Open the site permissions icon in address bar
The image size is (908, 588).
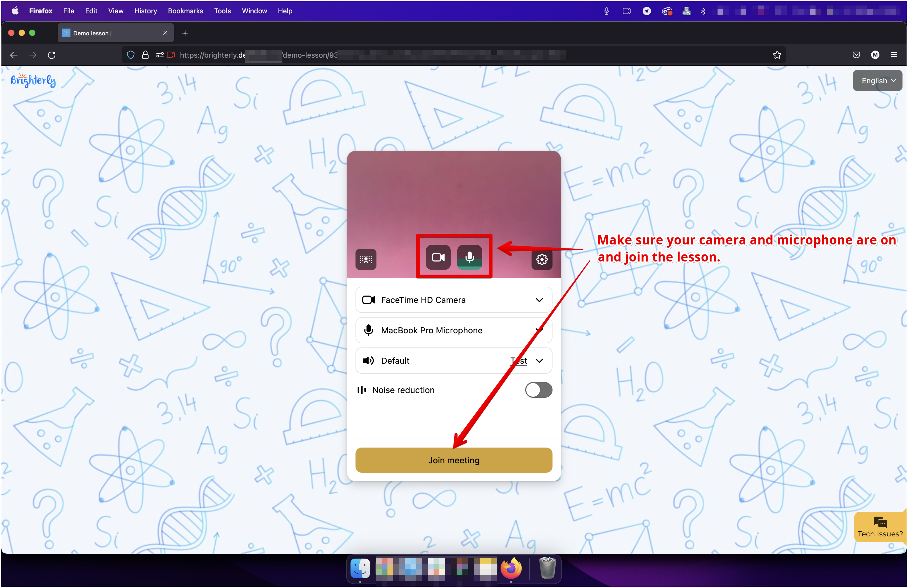coord(160,55)
